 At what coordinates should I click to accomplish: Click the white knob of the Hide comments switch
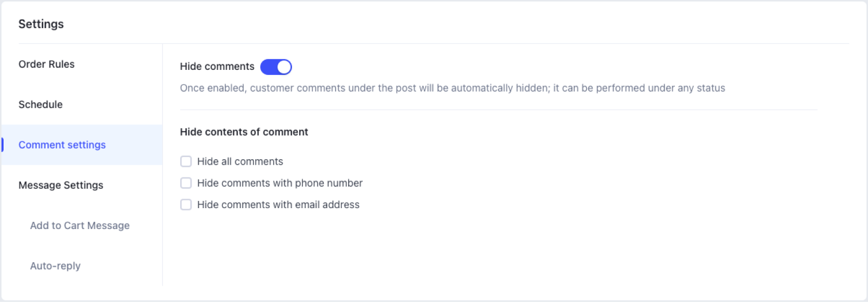(284, 67)
